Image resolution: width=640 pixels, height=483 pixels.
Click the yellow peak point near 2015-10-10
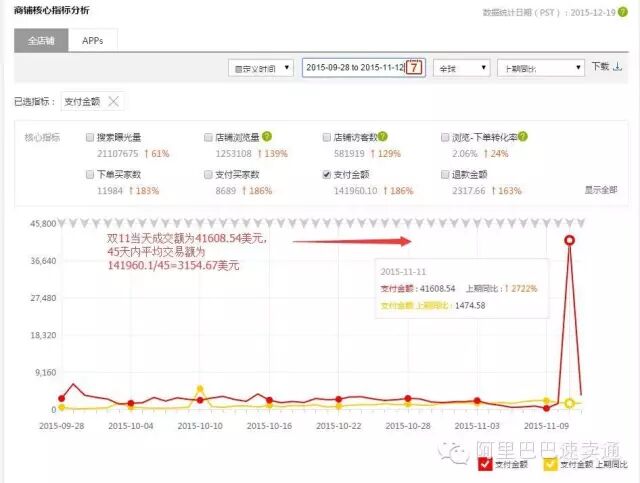pos(200,389)
